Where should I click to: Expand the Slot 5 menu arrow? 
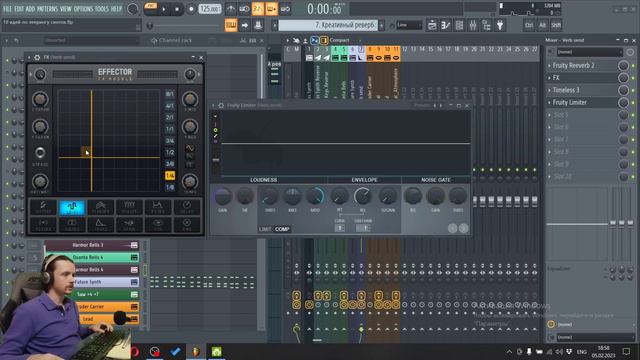pyautogui.click(x=549, y=115)
